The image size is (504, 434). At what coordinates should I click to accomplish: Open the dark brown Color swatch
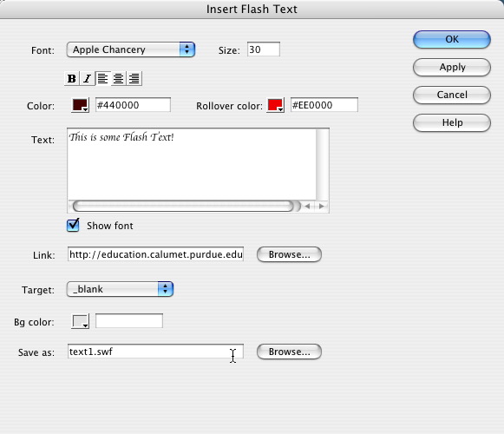tap(80, 105)
